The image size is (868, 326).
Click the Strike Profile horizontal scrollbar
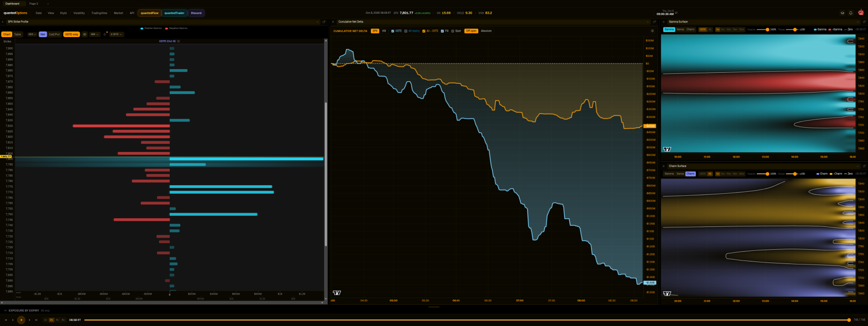coord(163,302)
